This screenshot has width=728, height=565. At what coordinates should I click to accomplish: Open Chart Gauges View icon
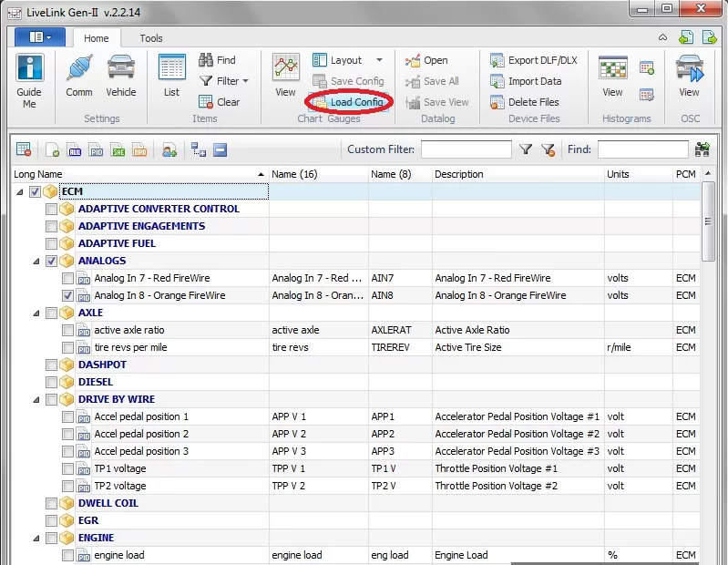pos(285,67)
